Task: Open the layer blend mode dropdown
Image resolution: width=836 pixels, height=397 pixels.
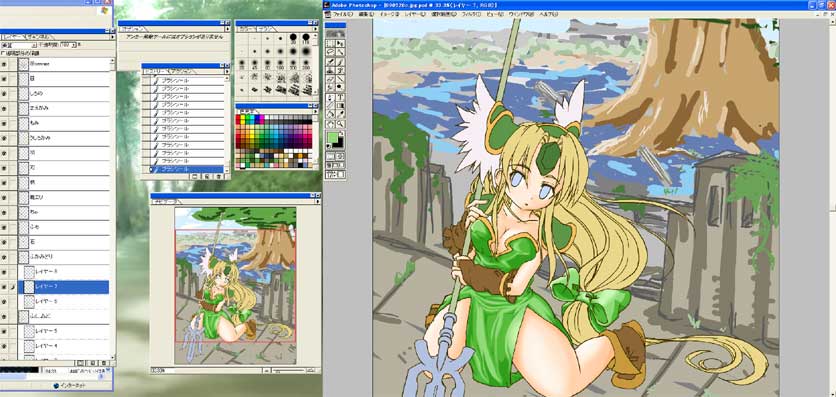Action: (x=34, y=45)
